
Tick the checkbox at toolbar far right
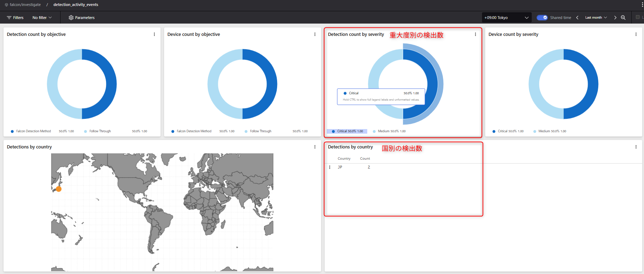(638, 17)
